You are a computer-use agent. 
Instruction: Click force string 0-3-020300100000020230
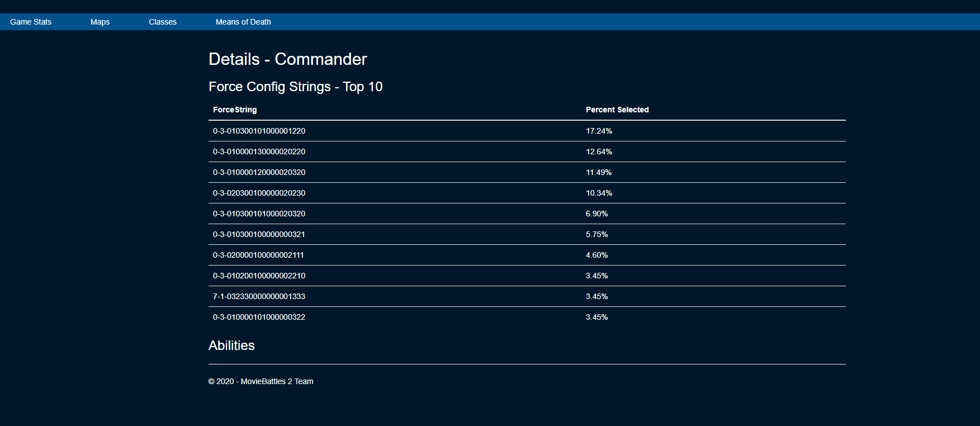tap(259, 193)
